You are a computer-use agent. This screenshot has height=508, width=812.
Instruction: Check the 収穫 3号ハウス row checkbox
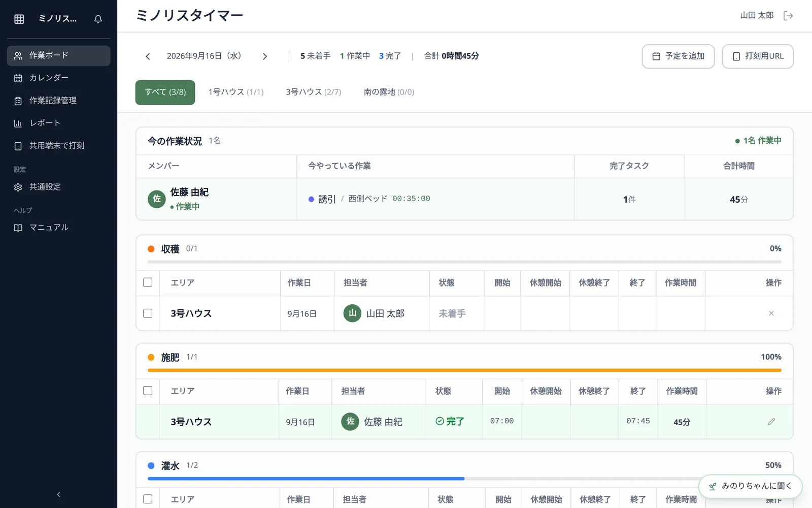148,313
